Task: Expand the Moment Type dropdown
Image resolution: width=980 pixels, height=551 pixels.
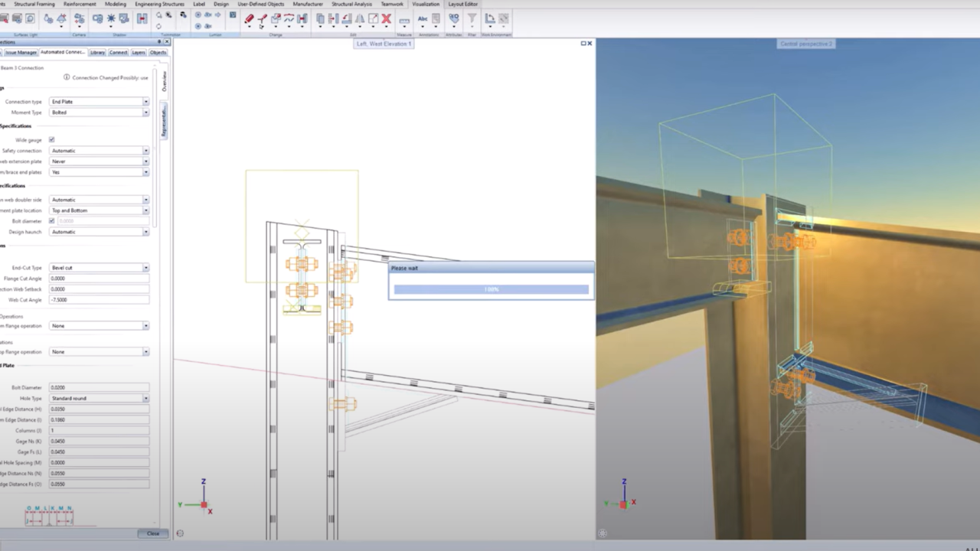Action: click(x=145, y=112)
